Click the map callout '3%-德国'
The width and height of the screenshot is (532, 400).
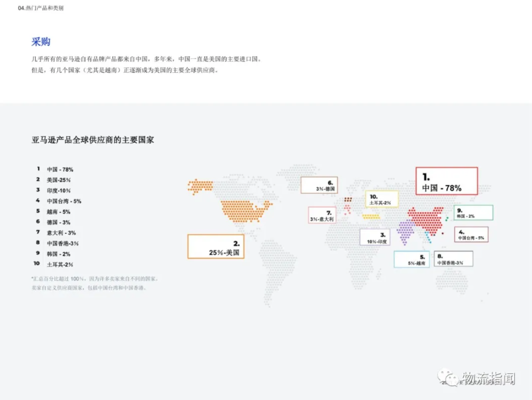click(319, 185)
